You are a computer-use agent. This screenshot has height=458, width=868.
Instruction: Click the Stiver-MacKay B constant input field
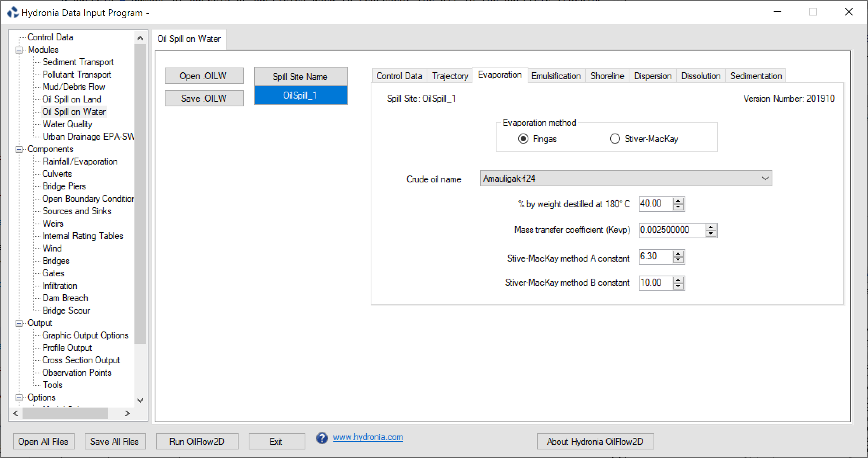point(656,283)
